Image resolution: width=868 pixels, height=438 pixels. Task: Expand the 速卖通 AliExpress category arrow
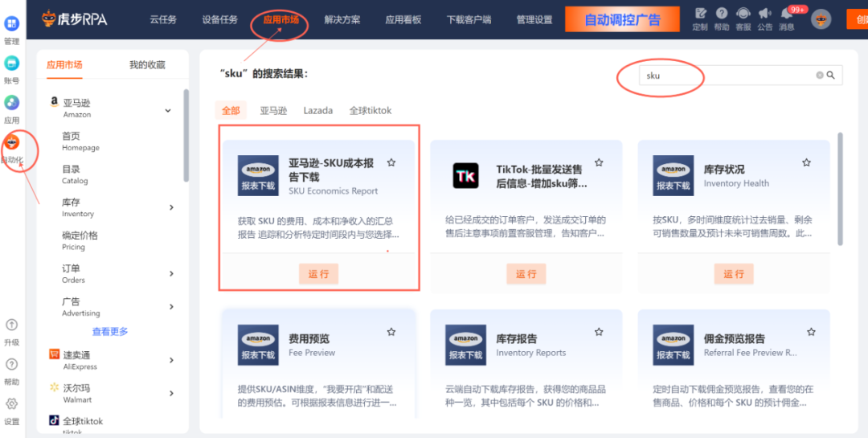click(172, 361)
